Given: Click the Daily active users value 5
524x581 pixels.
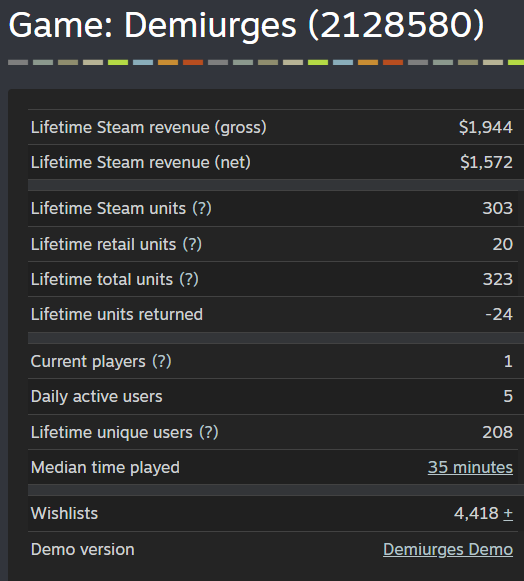Looking at the screenshot, I should tap(508, 396).
